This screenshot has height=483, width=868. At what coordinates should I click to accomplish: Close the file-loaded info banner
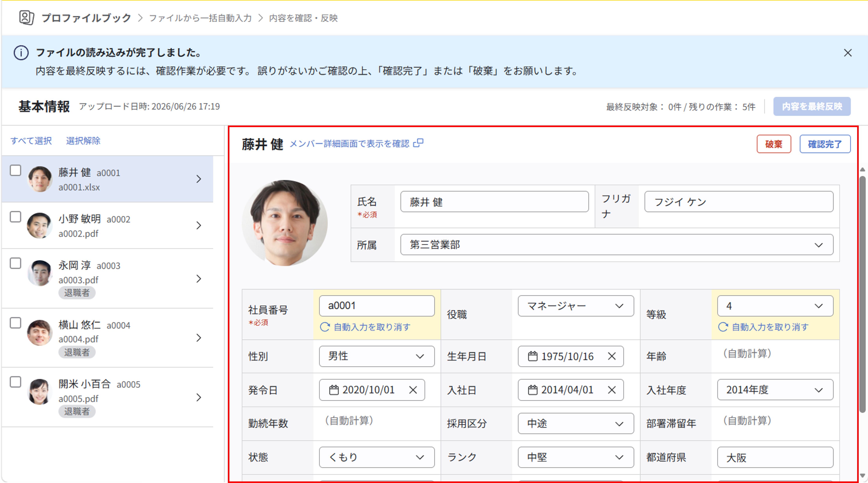(848, 53)
